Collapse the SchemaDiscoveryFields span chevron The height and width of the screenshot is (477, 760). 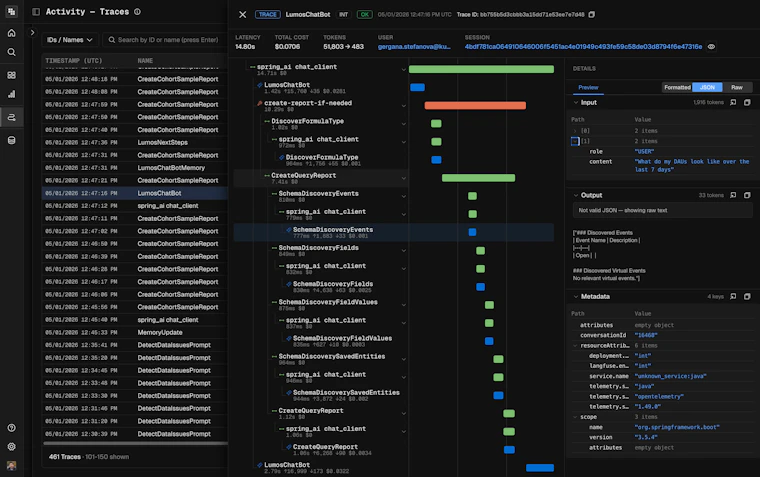[403, 251]
